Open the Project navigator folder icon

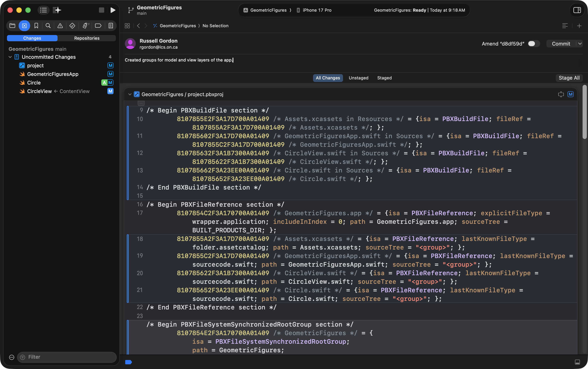tap(12, 26)
